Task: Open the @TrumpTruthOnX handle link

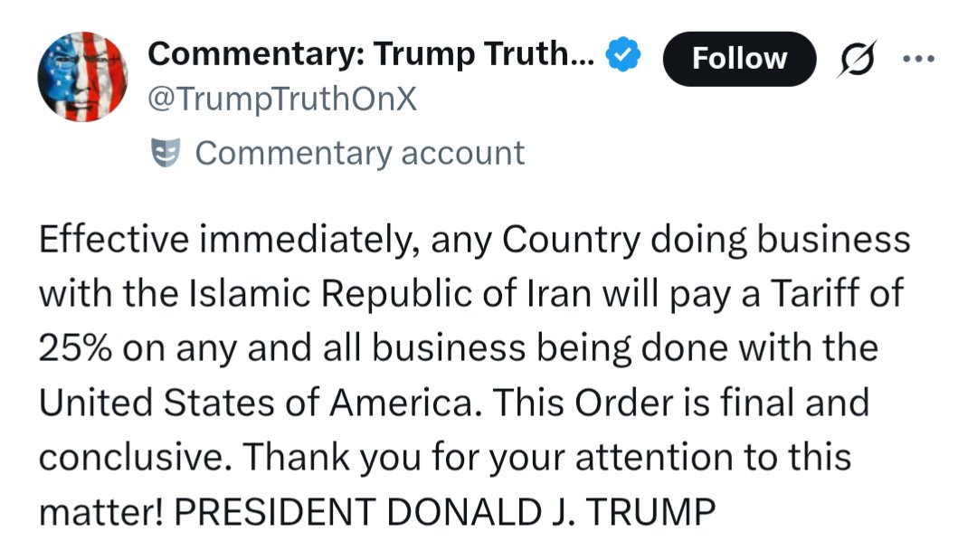Action: click(x=282, y=99)
